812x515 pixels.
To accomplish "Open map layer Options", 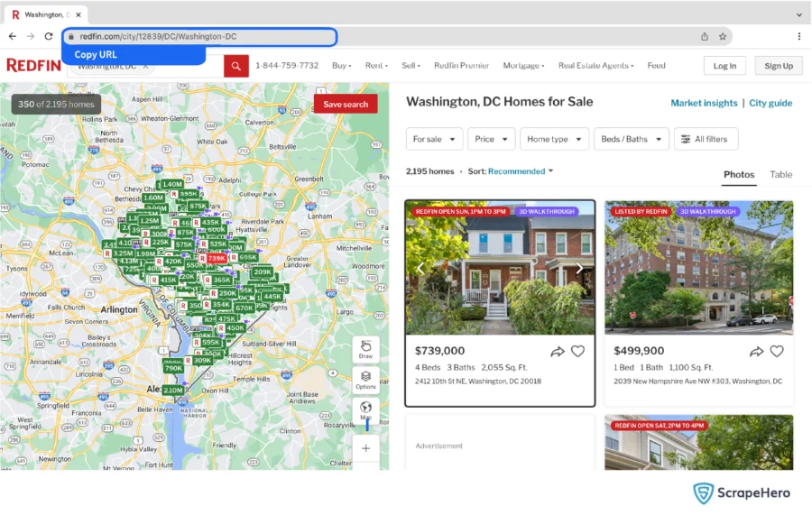I will [365, 380].
